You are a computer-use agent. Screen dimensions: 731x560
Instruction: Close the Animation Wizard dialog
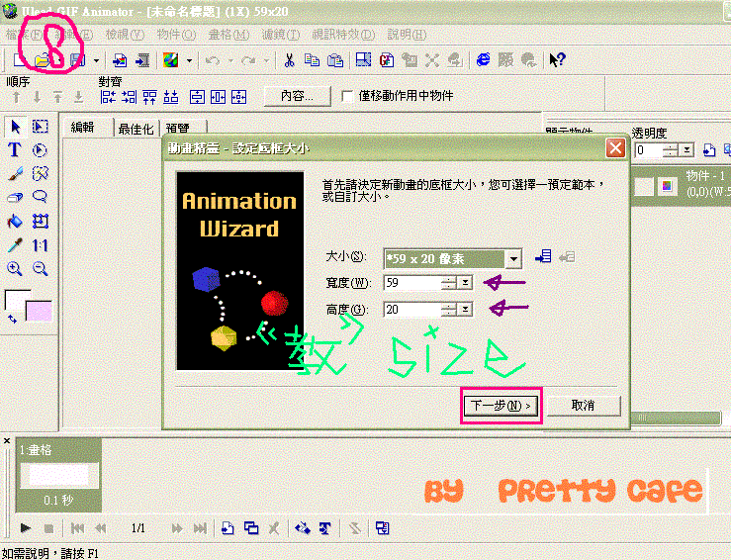coord(615,148)
